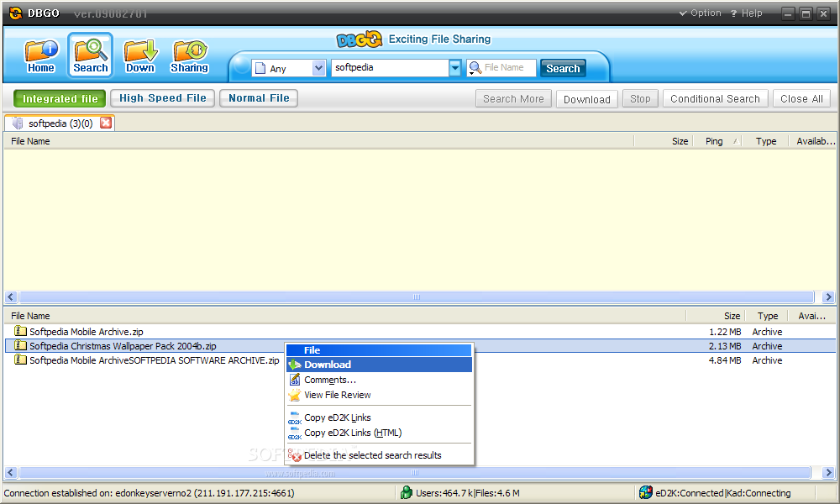This screenshot has width=840, height=504.
Task: Click the upper pane scroll left arrow
Action: point(11,297)
